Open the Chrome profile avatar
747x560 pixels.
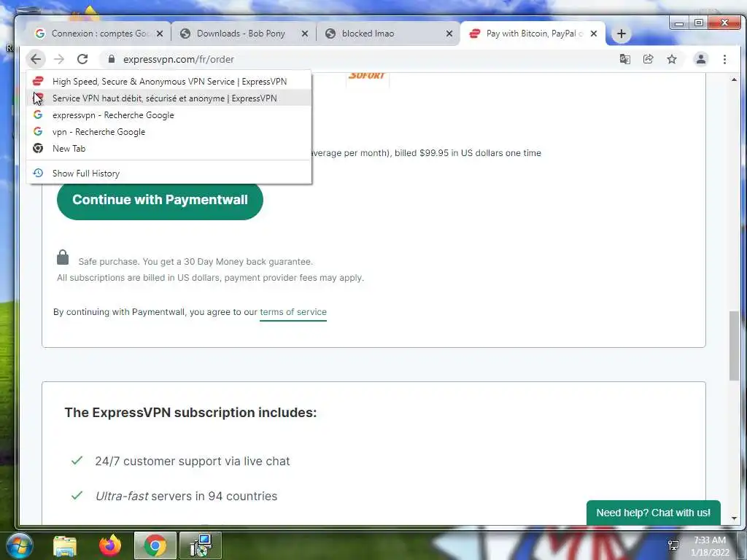point(701,59)
